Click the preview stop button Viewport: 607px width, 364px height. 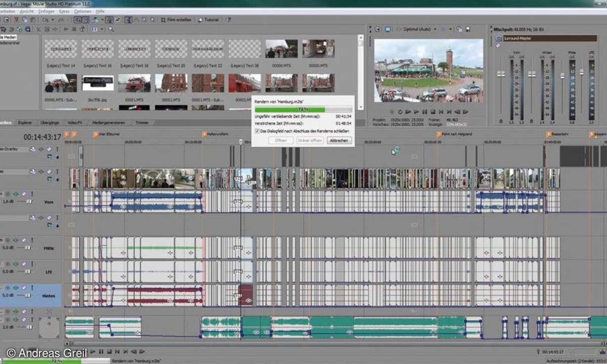pyautogui.click(x=433, y=111)
